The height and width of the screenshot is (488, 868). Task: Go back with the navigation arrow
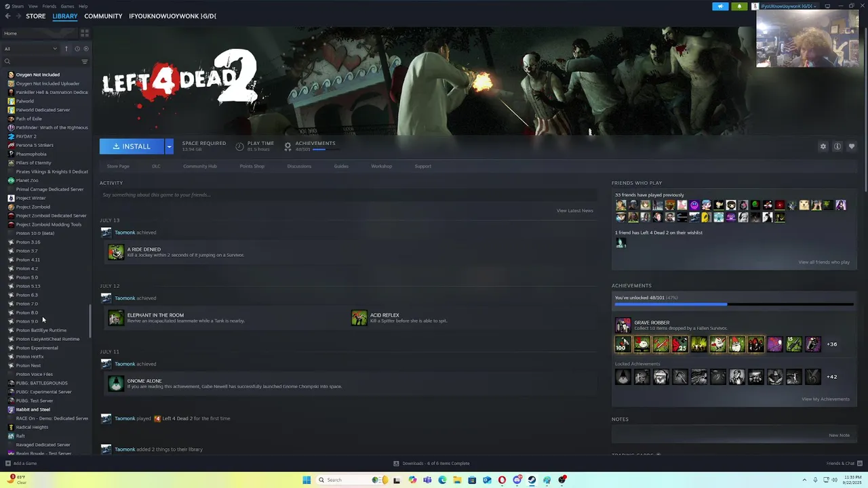click(x=7, y=16)
